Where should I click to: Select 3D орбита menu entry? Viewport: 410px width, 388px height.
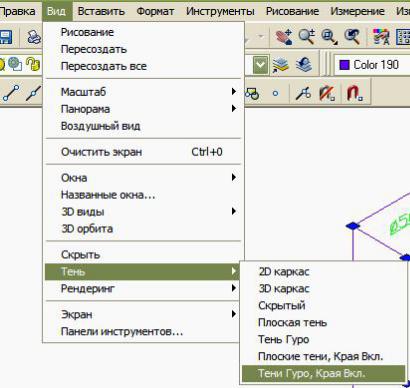click(143, 229)
